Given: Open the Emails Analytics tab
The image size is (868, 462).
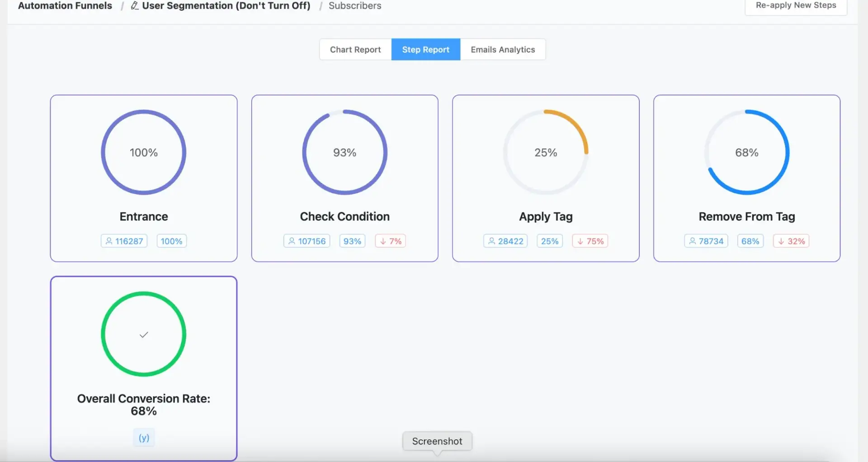Looking at the screenshot, I should (x=502, y=49).
